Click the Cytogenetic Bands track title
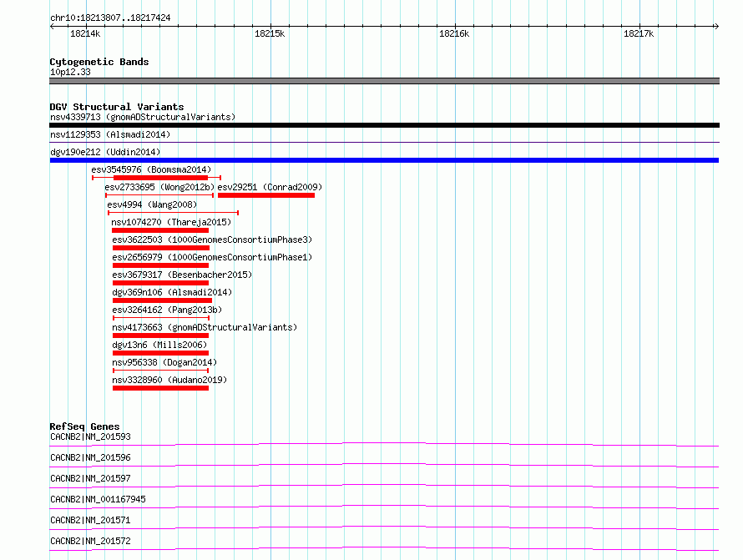This screenshot has width=743, height=560. 99,62
